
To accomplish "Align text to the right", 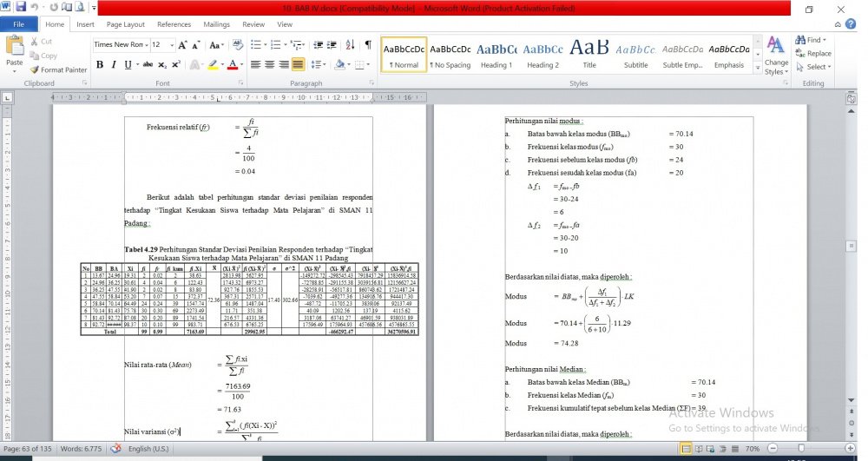I will pos(284,65).
